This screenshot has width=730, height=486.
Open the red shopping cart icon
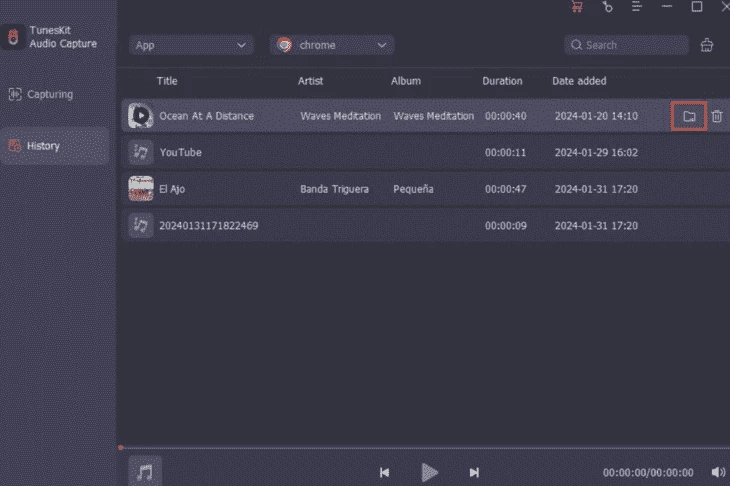point(576,7)
